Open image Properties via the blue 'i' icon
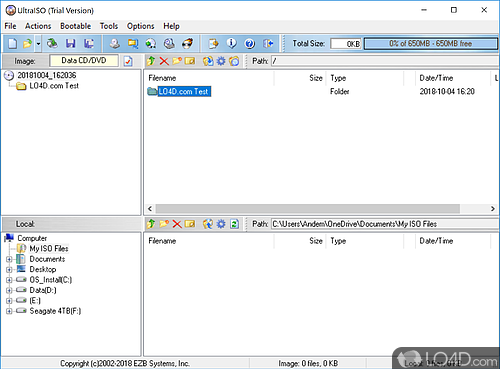 tap(231, 44)
